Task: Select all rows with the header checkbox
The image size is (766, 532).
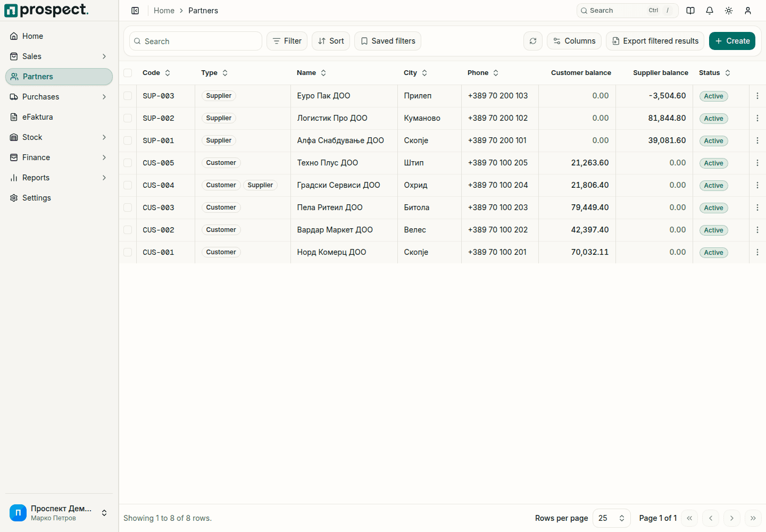Action: [128, 73]
